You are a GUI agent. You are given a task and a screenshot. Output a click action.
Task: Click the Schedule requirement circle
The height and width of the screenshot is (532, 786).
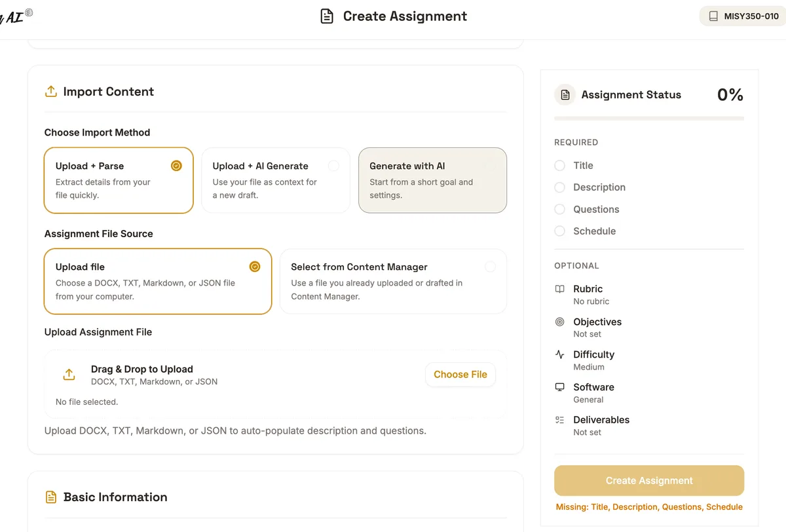[560, 231]
